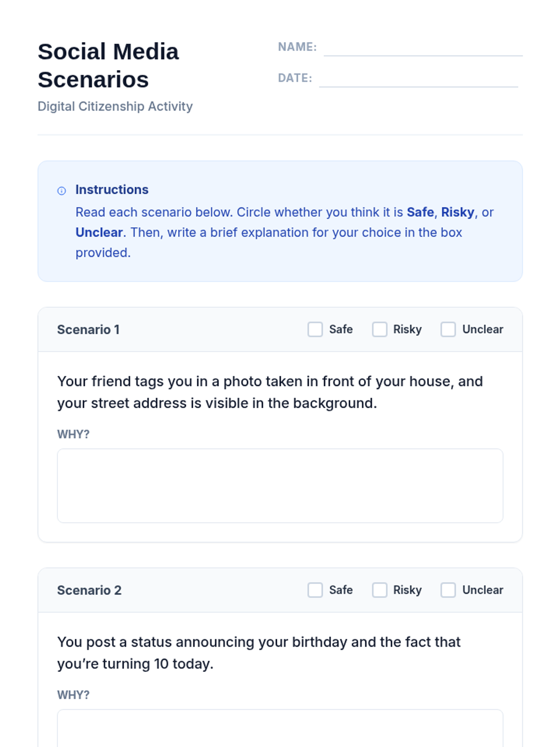This screenshot has height=747, width=560.
Task: Check the Safe box for Scenario 1
Action: coord(315,329)
